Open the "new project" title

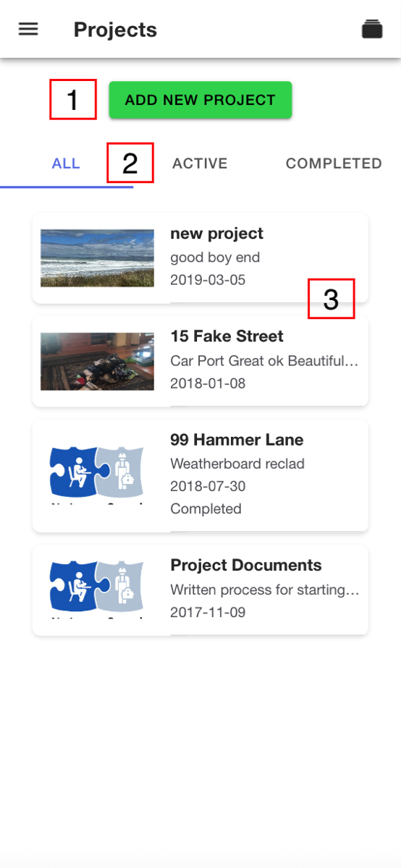(x=216, y=234)
